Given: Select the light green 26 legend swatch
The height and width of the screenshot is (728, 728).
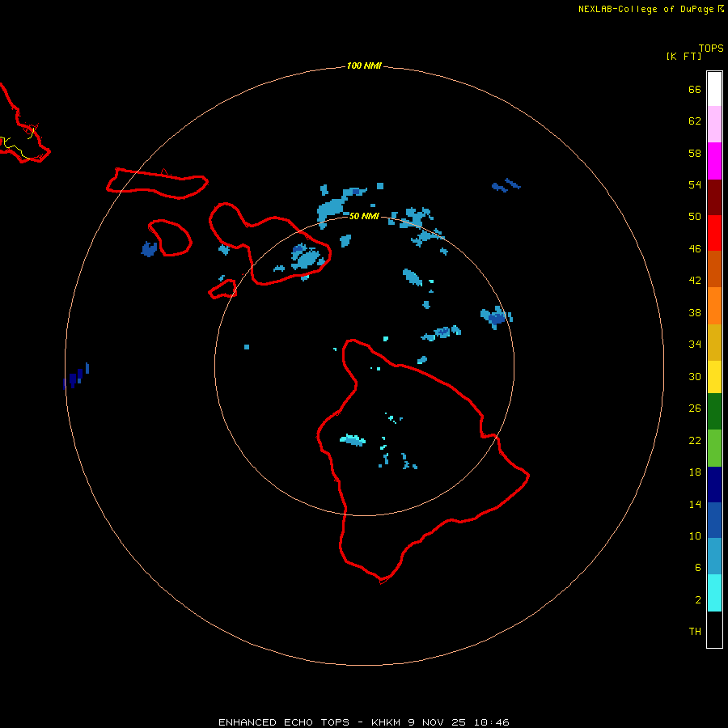Looking at the screenshot, I should [x=714, y=448].
